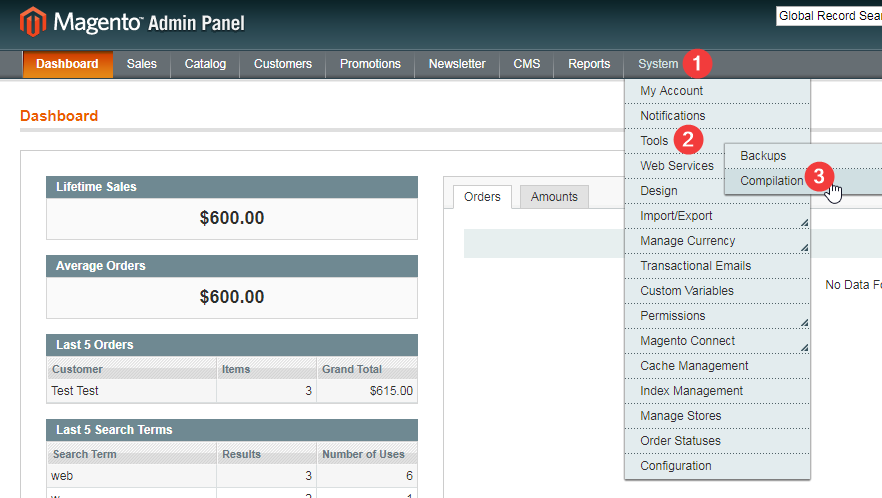
Task: Click the Number of Uses header
Action: click(367, 454)
